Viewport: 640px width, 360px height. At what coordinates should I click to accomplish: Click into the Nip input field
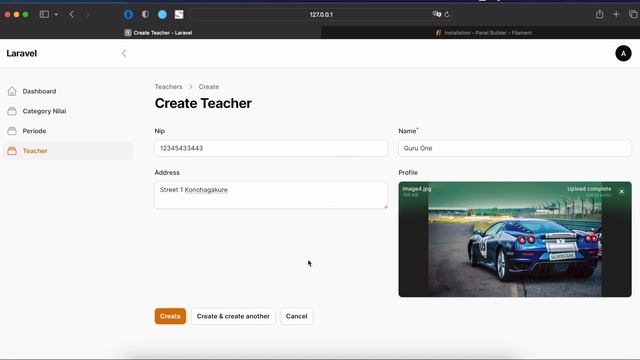271,148
